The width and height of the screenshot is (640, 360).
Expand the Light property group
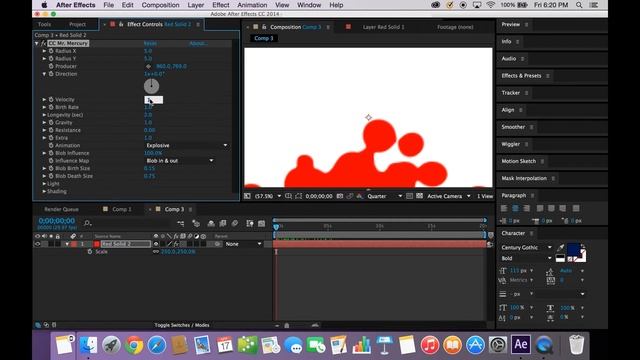coord(44,184)
